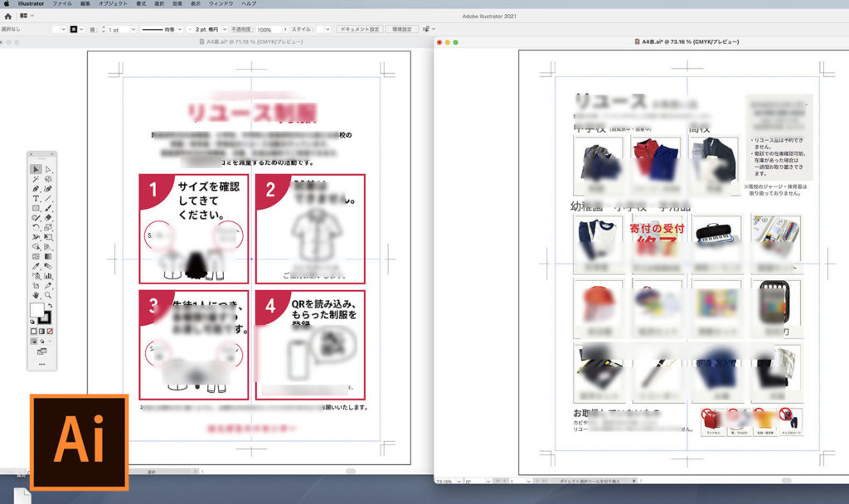Open the arrange documents layout dropdown

click(27, 16)
